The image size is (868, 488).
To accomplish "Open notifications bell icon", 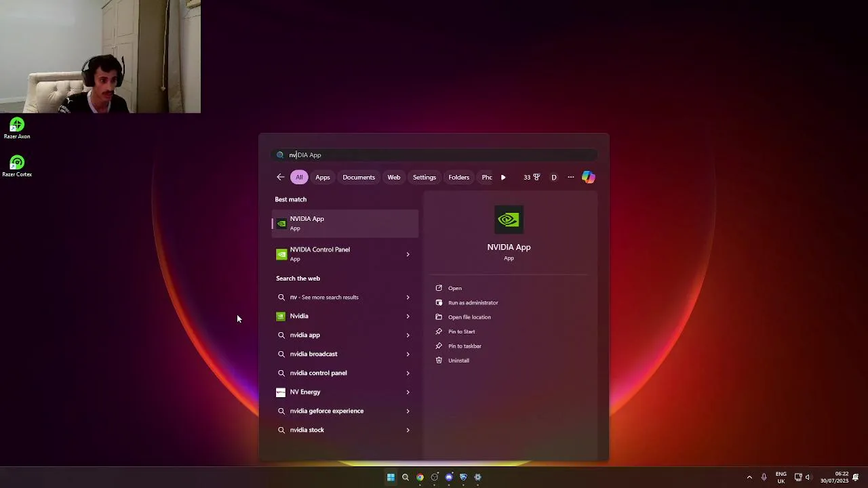I will (x=856, y=477).
